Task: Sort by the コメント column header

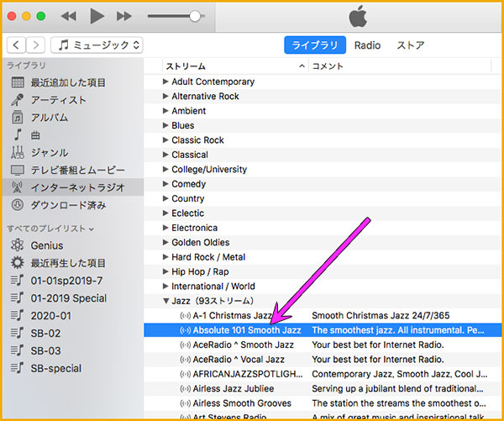Action: [x=400, y=66]
